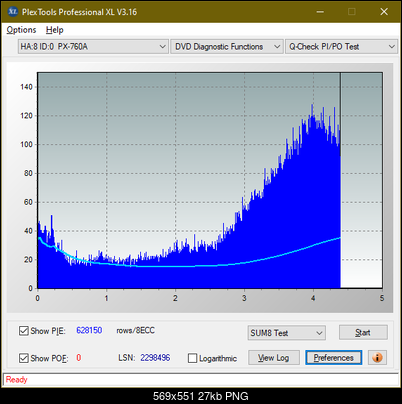Click the Ready status bar text
402x404 pixels.
(16, 380)
